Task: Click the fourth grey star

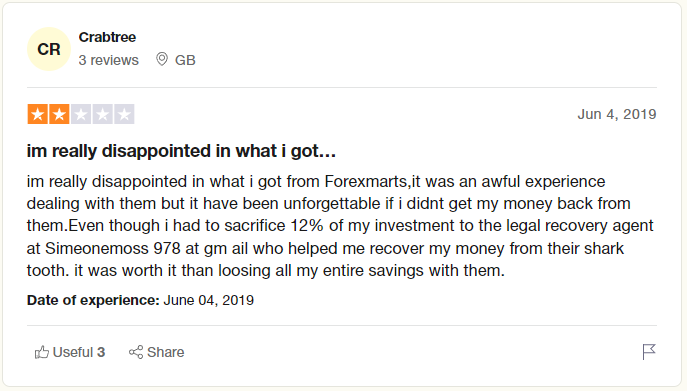Action: point(102,114)
